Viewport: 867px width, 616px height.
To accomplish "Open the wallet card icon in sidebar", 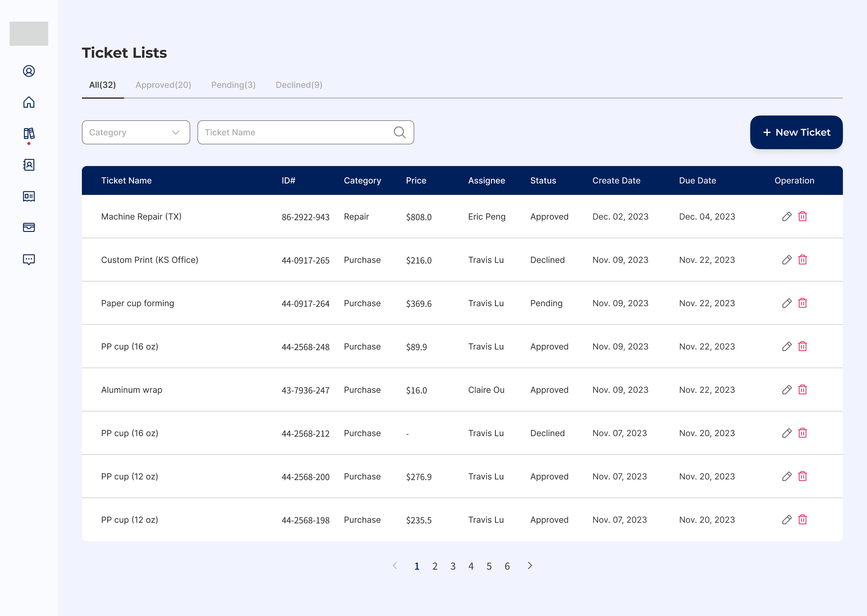I will coord(29,227).
